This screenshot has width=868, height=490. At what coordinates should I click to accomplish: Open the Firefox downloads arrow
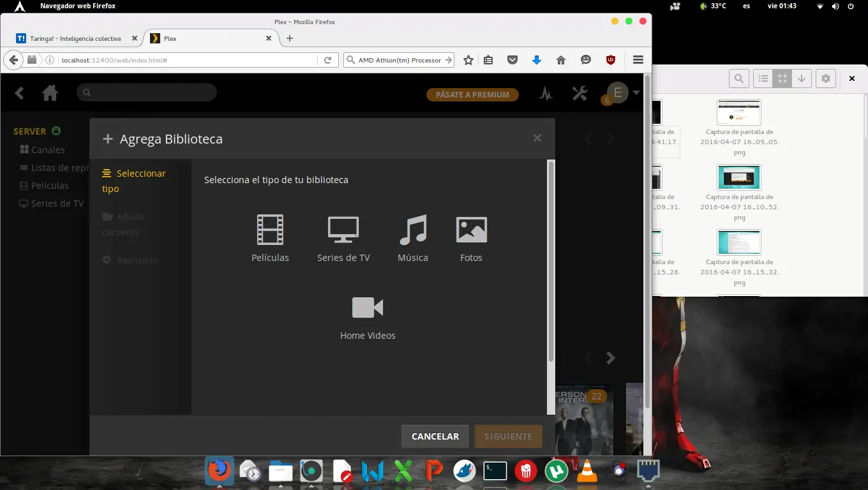point(537,60)
